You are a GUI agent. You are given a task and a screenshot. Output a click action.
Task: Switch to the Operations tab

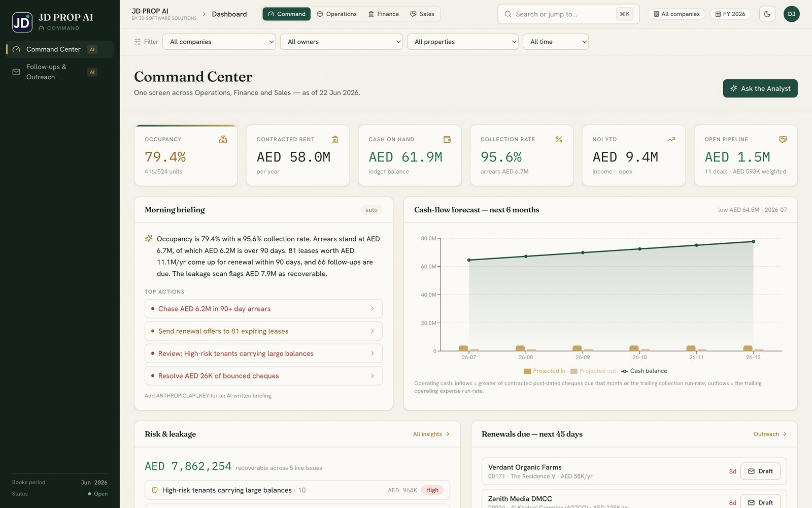[x=336, y=14]
